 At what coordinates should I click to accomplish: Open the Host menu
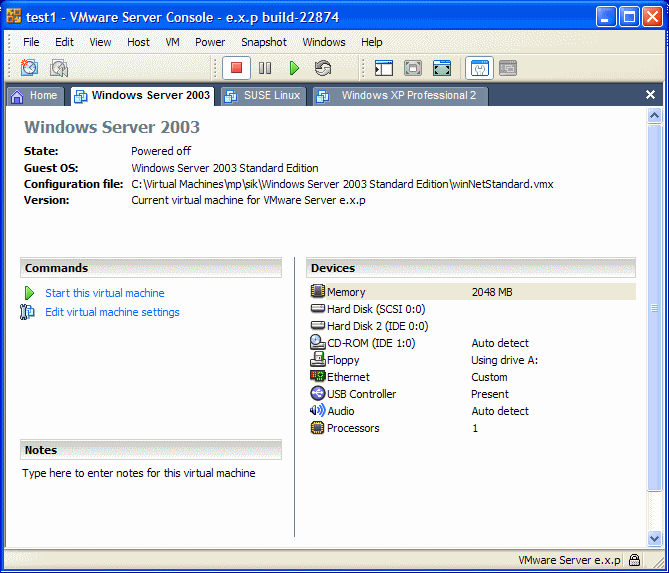click(138, 42)
